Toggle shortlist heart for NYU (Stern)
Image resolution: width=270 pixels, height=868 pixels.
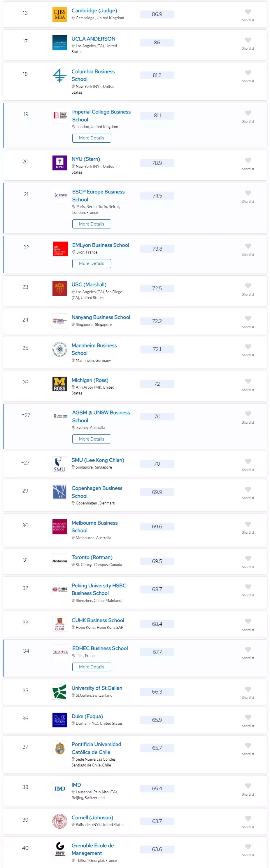coord(248,160)
